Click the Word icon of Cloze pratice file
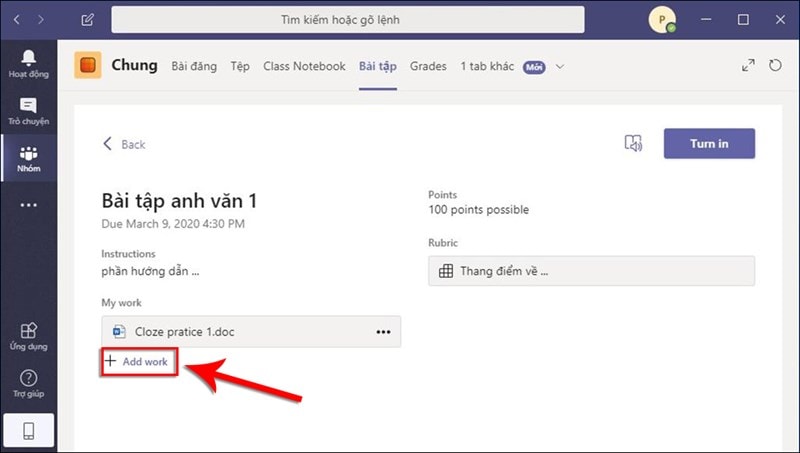 click(119, 332)
